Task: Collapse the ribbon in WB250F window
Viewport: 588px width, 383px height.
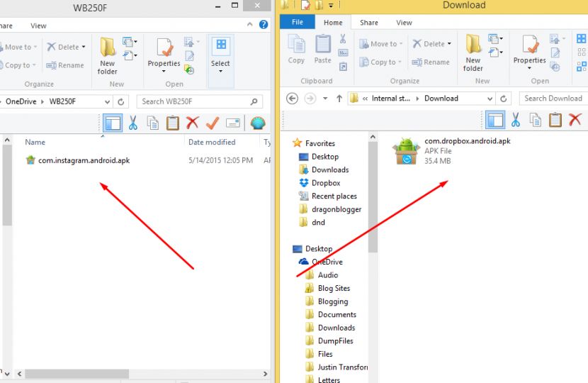Action: (x=250, y=24)
